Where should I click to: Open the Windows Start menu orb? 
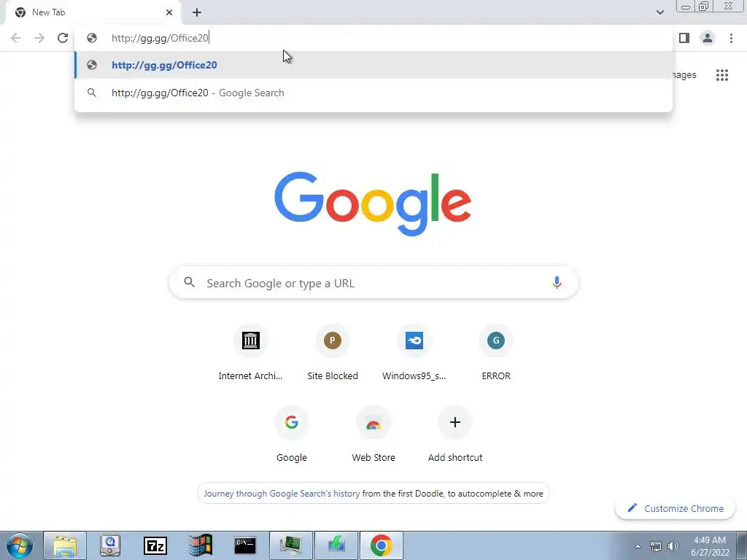[x=20, y=545]
